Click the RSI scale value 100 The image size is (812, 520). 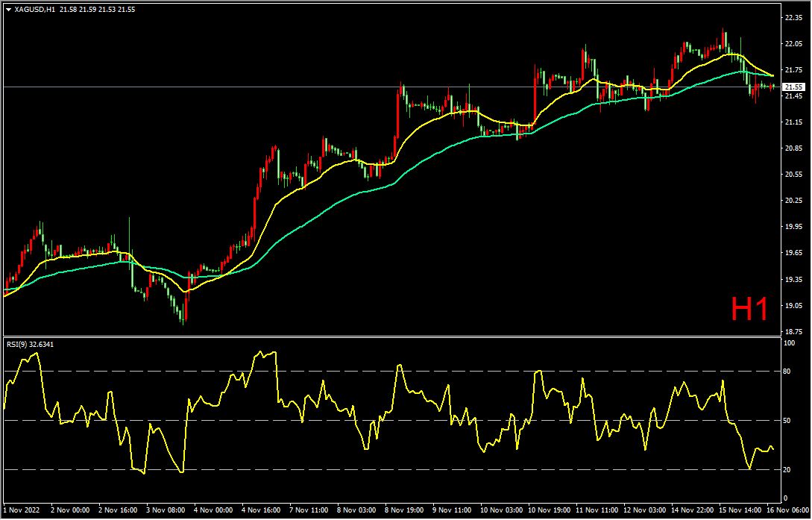point(790,343)
